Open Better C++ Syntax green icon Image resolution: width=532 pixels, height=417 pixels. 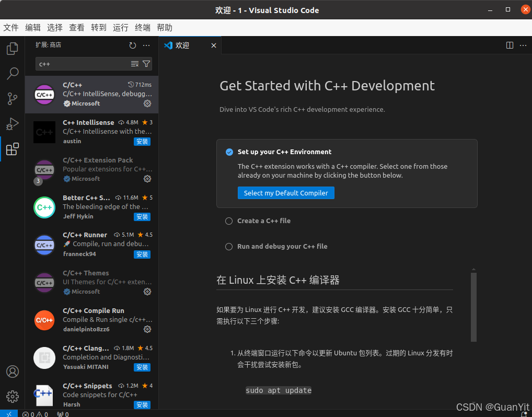click(x=44, y=207)
